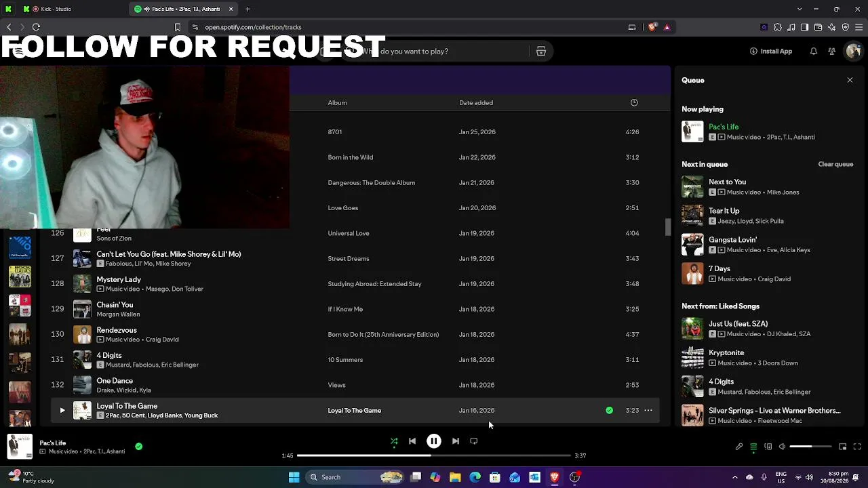The image size is (868, 488).
Task: Sort tracks by Date added column
Action: tap(476, 103)
